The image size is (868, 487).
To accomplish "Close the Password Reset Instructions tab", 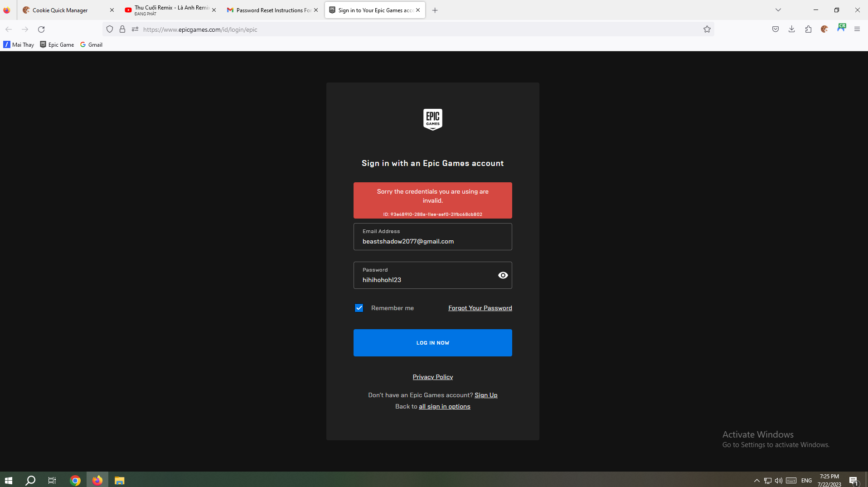I will pos(316,10).
